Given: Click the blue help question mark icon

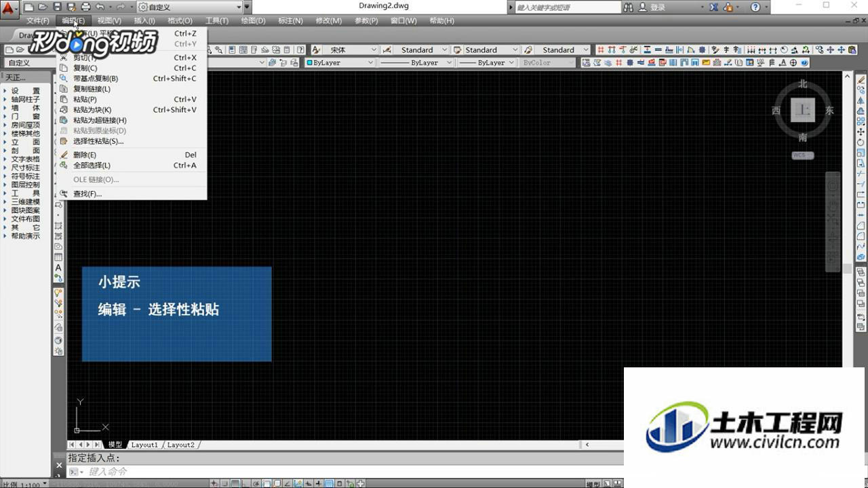Looking at the screenshot, I should (755, 7).
